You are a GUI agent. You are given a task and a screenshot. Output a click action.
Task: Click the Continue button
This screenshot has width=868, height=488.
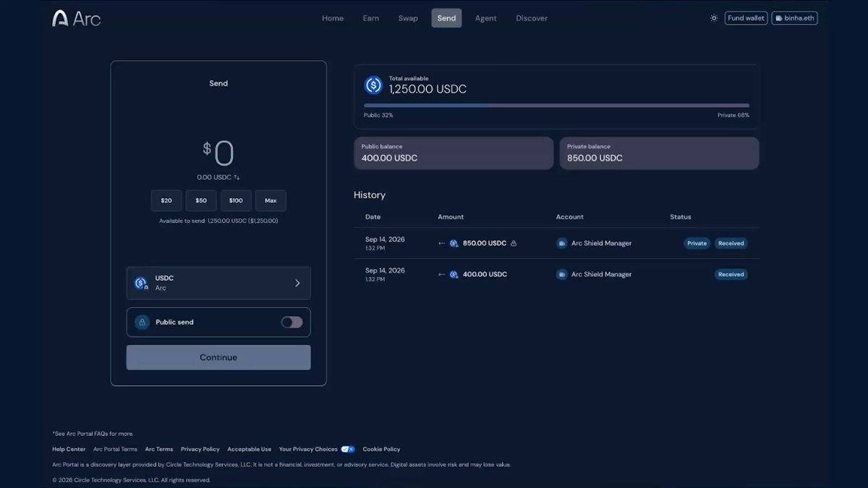(218, 357)
